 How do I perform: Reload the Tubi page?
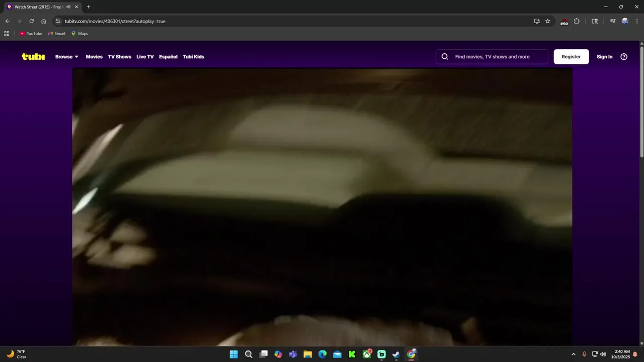31,21
